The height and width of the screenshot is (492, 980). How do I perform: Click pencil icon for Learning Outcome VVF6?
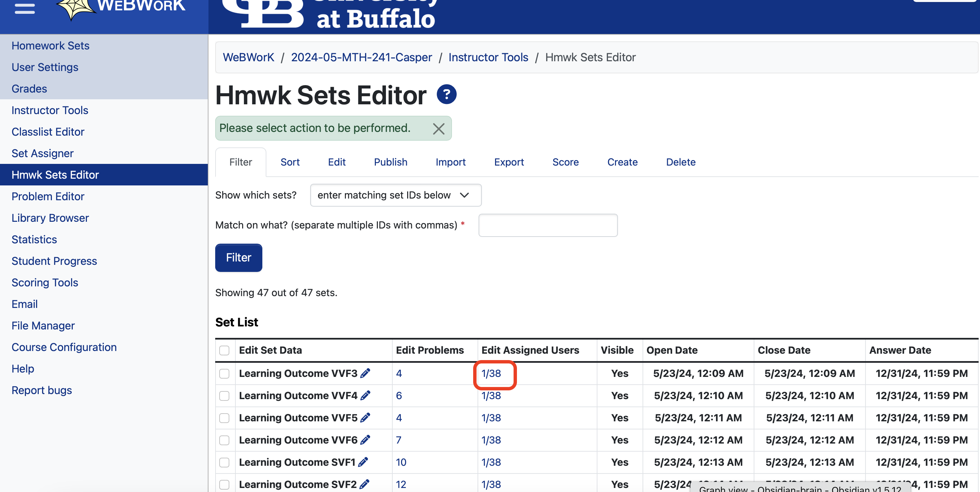pos(365,440)
